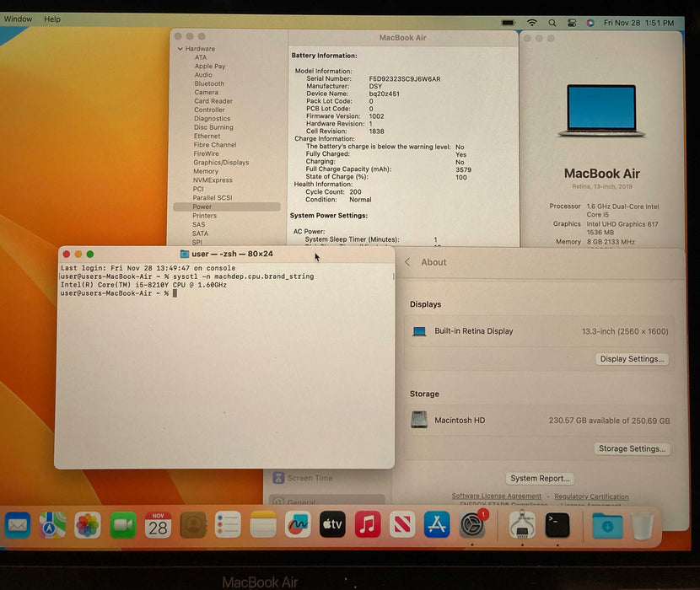The width and height of the screenshot is (700, 590).
Task: Click Wi-Fi icon in menu bar
Action: [531, 22]
